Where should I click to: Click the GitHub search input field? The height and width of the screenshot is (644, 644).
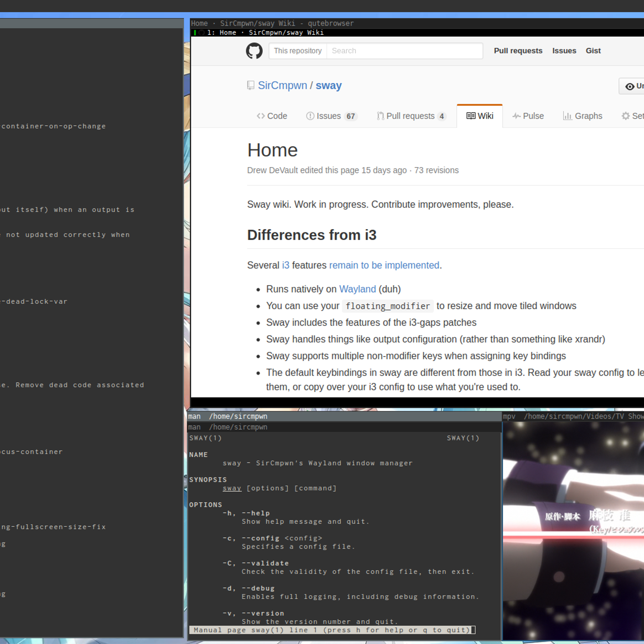pos(405,51)
